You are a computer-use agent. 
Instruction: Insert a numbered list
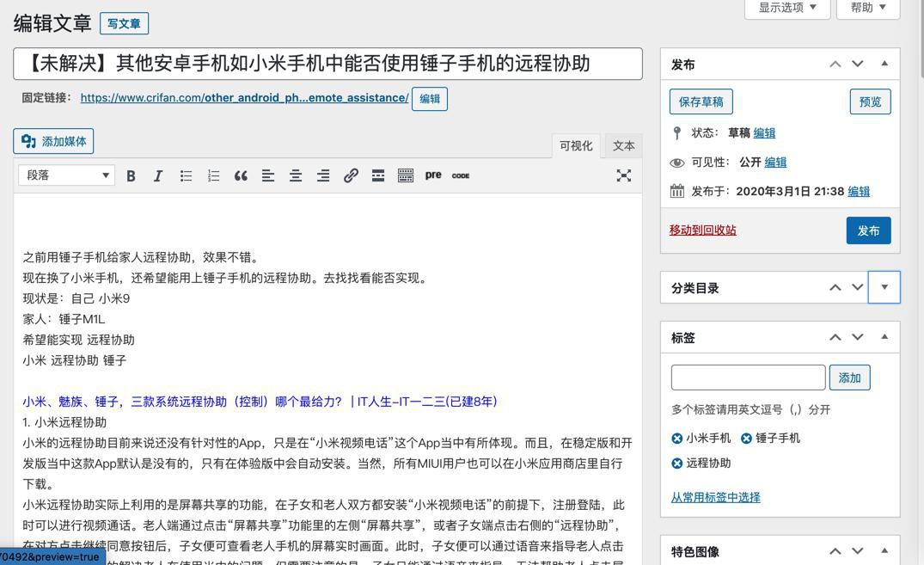pyautogui.click(x=213, y=175)
